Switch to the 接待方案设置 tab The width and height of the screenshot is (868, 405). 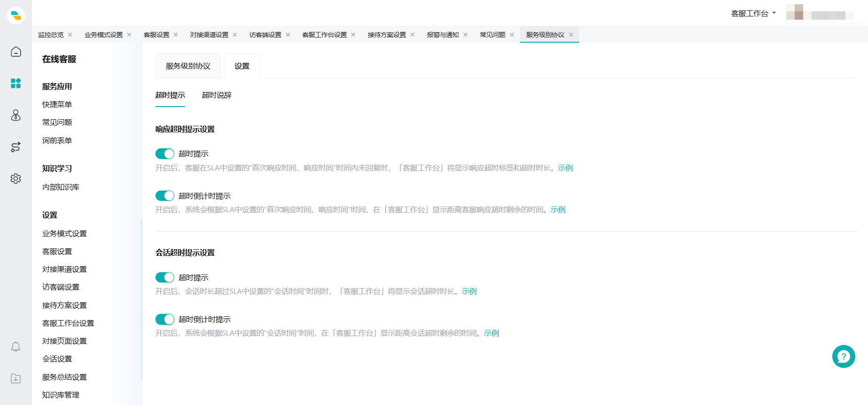tap(387, 35)
